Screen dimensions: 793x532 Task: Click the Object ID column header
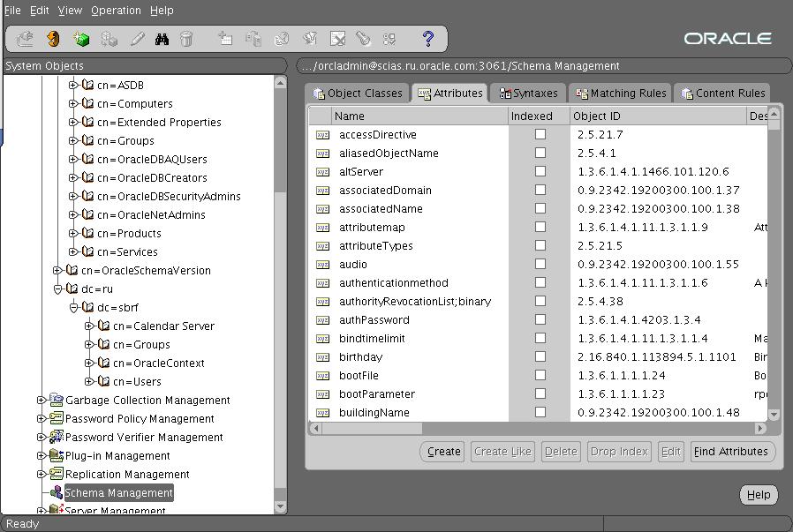[658, 116]
